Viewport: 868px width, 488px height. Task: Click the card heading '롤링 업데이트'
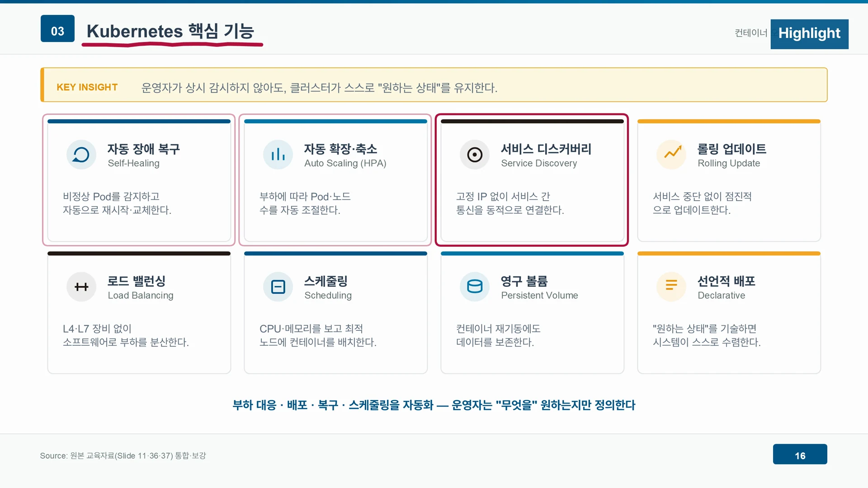(732, 149)
